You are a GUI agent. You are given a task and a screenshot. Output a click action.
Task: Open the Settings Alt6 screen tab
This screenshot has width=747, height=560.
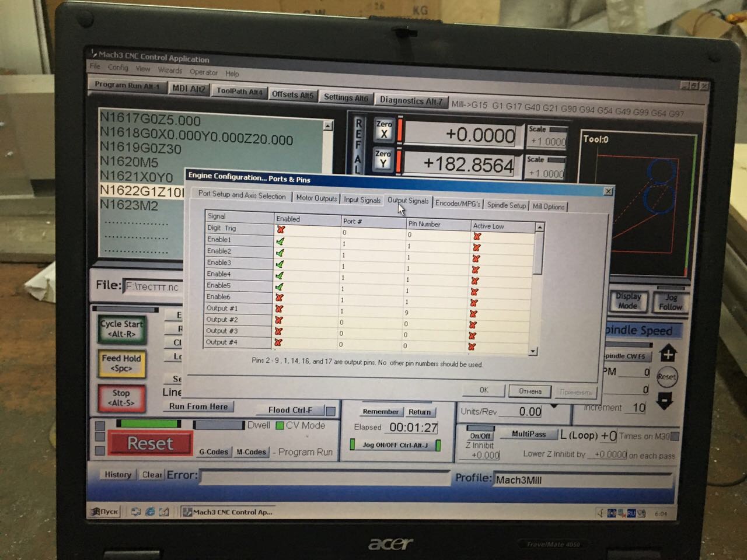coord(346,97)
